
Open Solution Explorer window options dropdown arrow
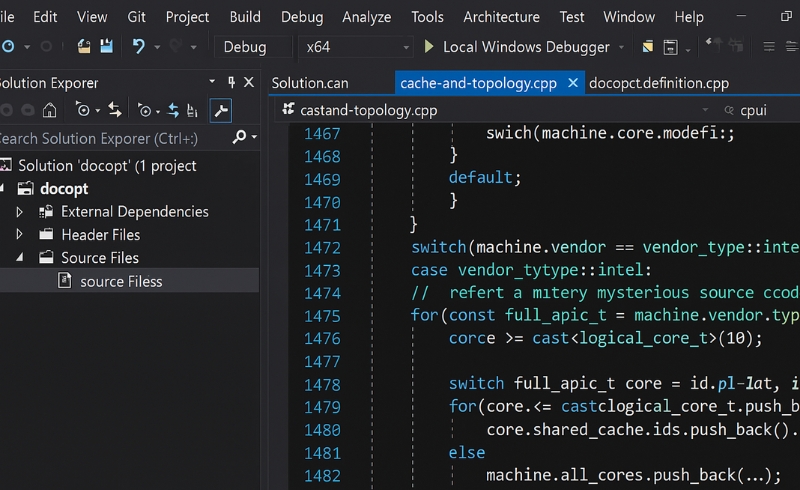point(212,82)
